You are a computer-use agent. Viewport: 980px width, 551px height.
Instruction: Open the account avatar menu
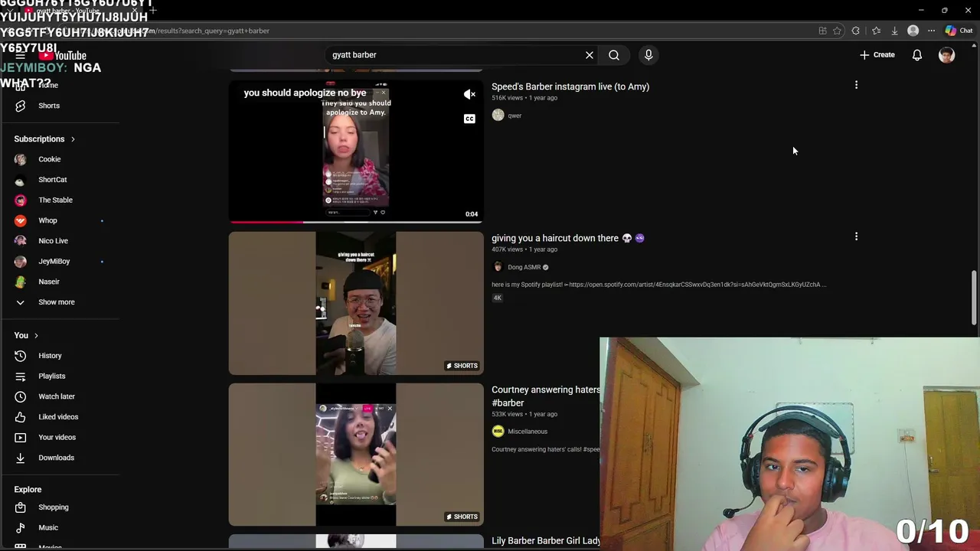coord(947,55)
